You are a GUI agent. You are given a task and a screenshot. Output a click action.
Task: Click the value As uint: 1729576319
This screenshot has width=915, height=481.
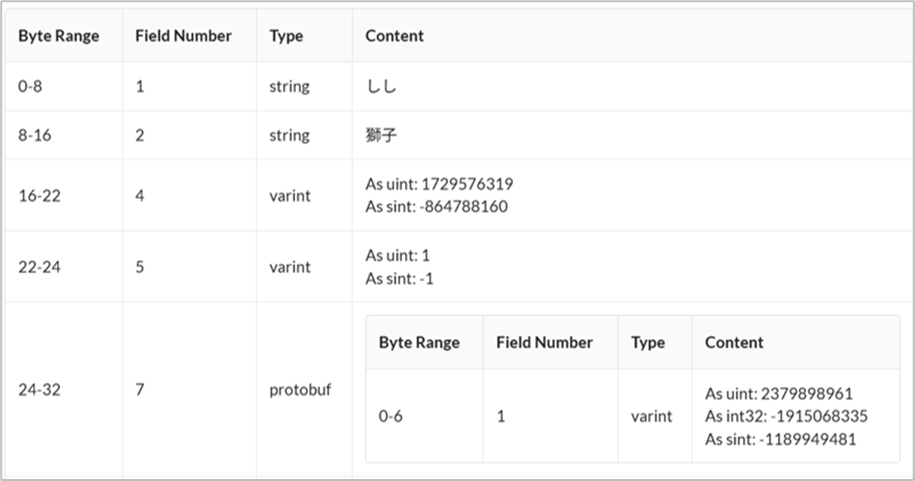[439, 185]
